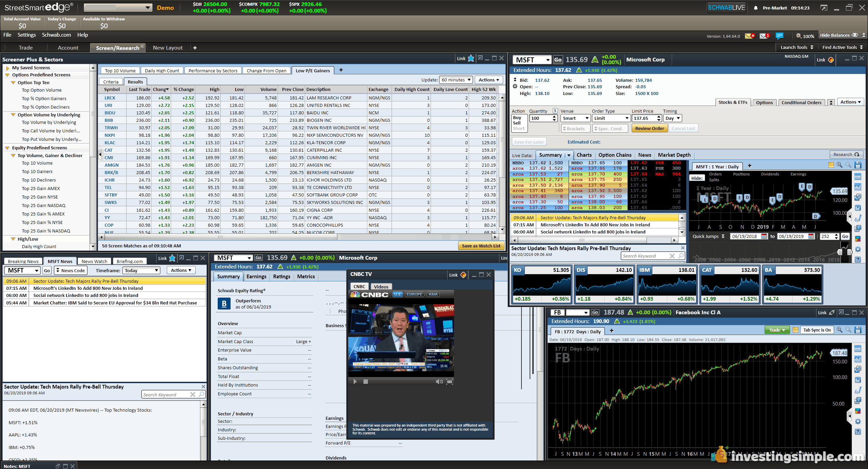This screenshot has width=868, height=469.
Task: Click the search magnifier in the news keyword box
Action: pos(202,394)
